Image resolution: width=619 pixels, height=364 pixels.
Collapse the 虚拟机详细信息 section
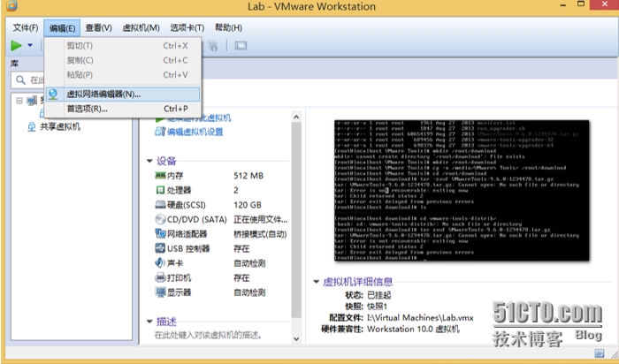tap(317, 282)
